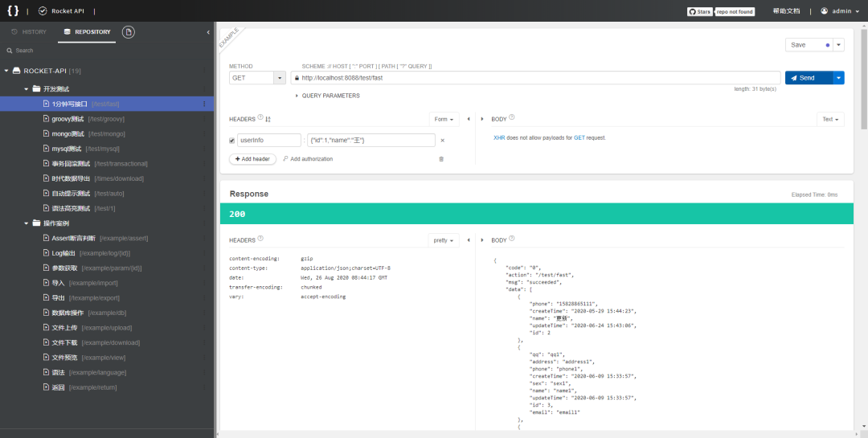
Task: Collapse response headers with left arrow
Action: click(469, 240)
